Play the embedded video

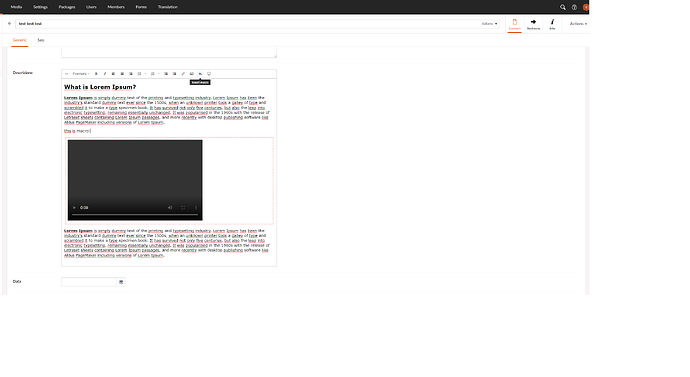click(74, 208)
